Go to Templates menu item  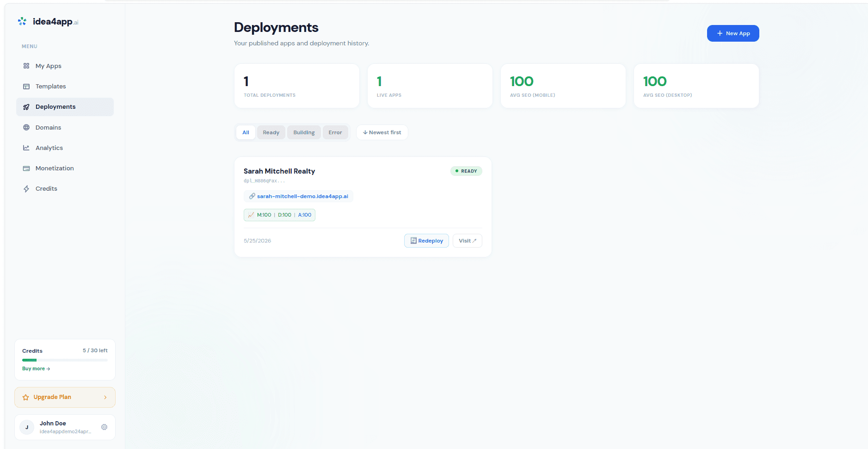tap(65, 87)
